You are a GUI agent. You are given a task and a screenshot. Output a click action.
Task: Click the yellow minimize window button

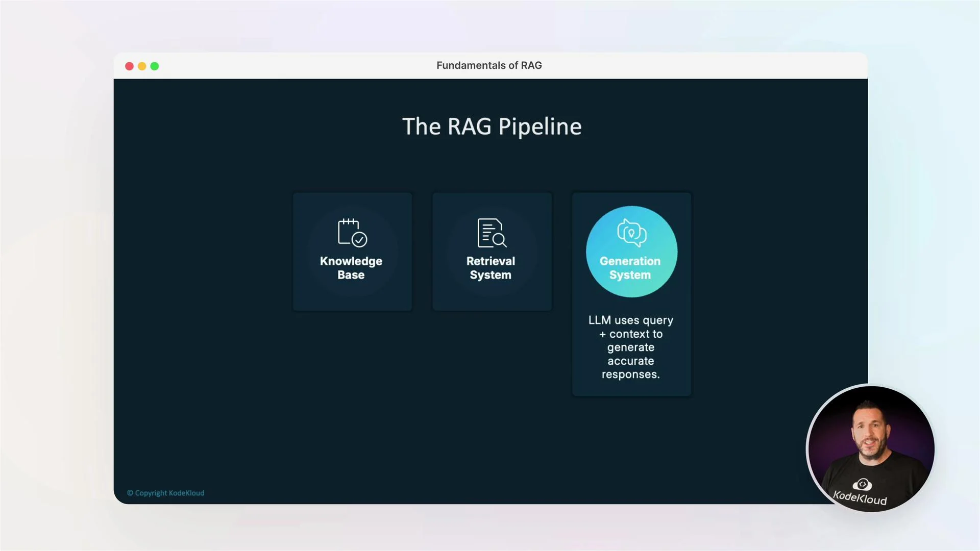pyautogui.click(x=142, y=66)
